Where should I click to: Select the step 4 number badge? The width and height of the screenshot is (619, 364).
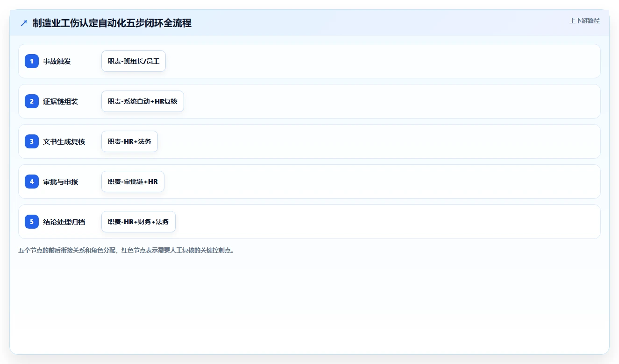click(x=32, y=182)
